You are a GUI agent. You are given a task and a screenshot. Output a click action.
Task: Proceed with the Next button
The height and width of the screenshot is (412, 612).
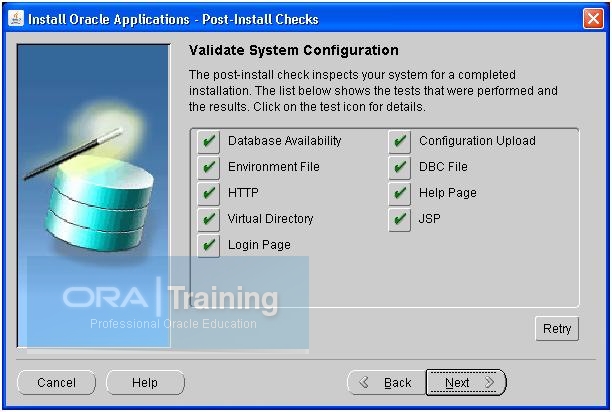[466, 382]
